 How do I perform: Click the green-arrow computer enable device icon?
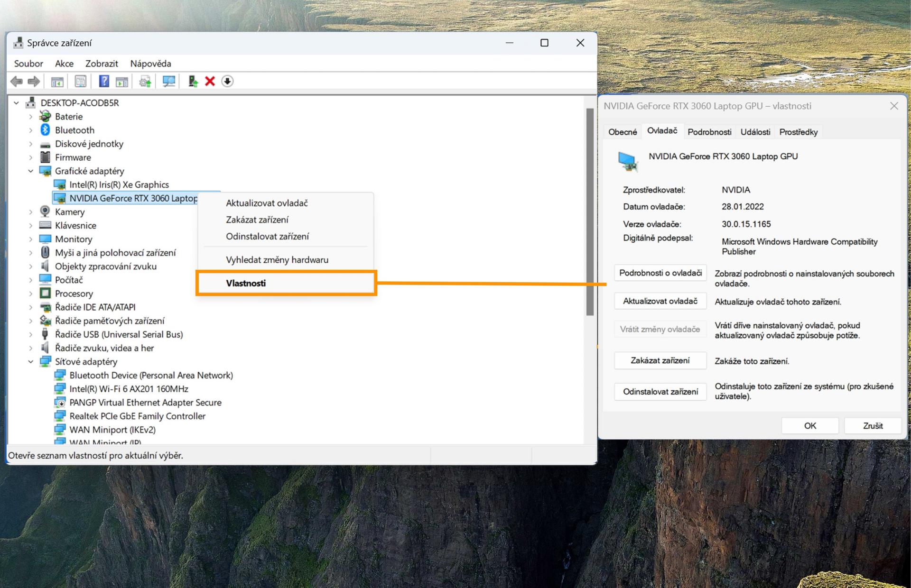click(193, 82)
